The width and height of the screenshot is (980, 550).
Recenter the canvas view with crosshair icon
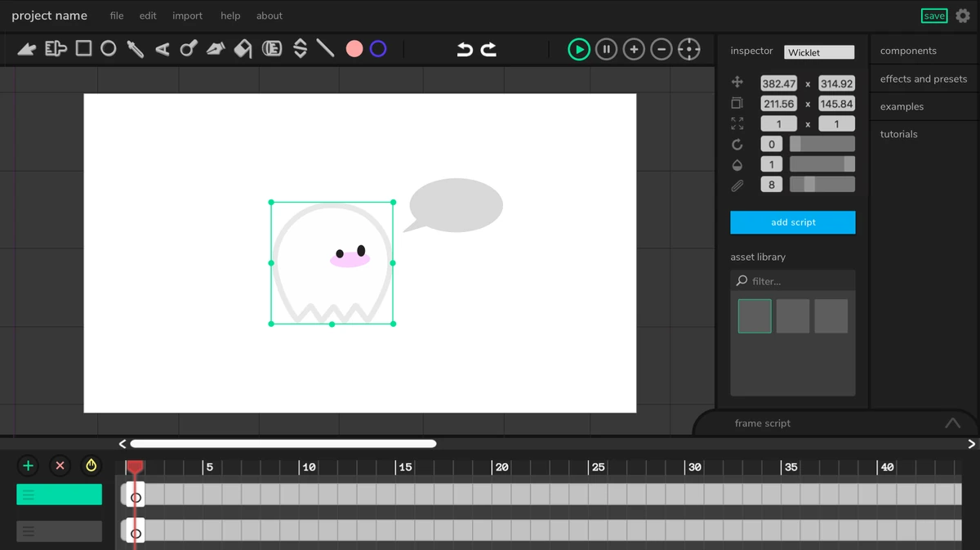688,49
